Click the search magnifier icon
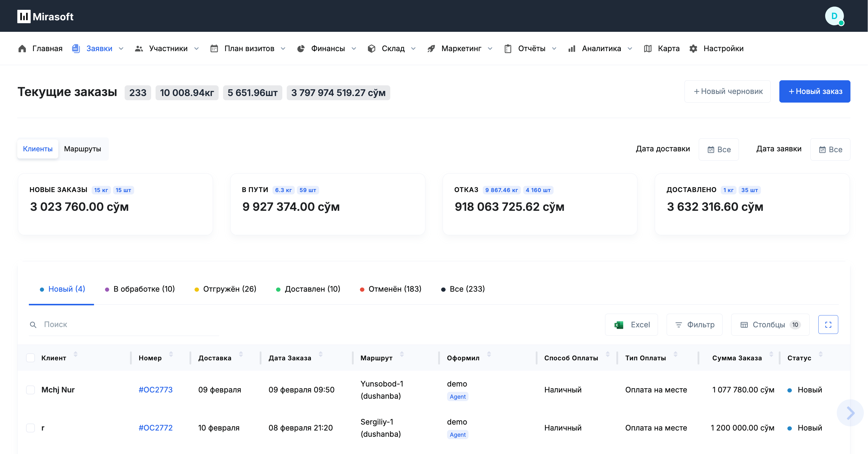The image size is (868, 454). [33, 325]
